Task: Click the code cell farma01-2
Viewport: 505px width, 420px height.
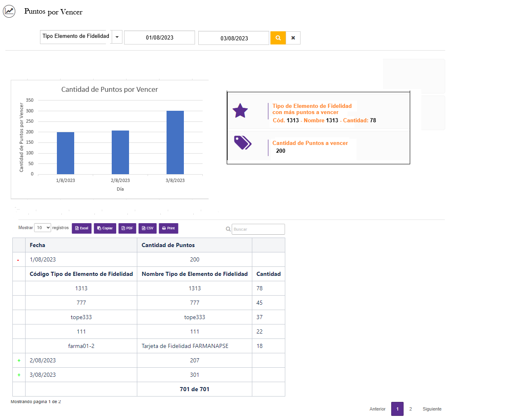Action: point(81,346)
